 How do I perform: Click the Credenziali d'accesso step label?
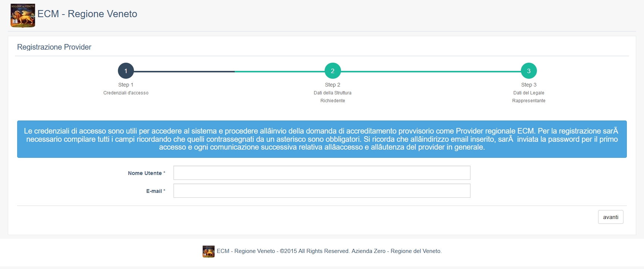pyautogui.click(x=126, y=93)
